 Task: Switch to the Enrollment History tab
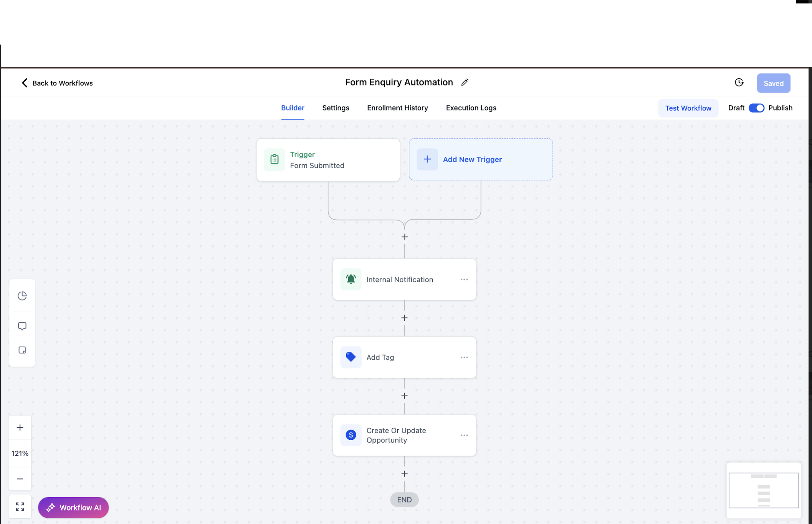[397, 108]
